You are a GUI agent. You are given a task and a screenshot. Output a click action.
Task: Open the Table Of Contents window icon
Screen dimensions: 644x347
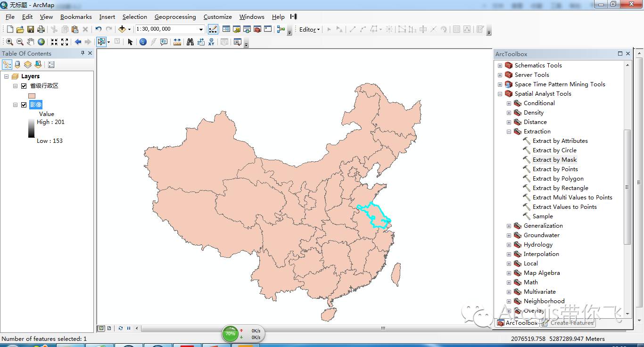tap(226, 29)
